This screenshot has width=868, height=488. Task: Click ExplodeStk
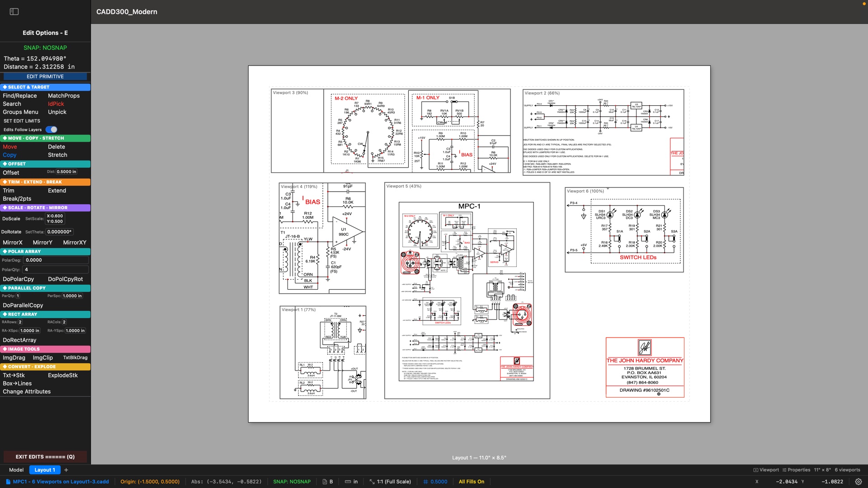click(x=63, y=375)
